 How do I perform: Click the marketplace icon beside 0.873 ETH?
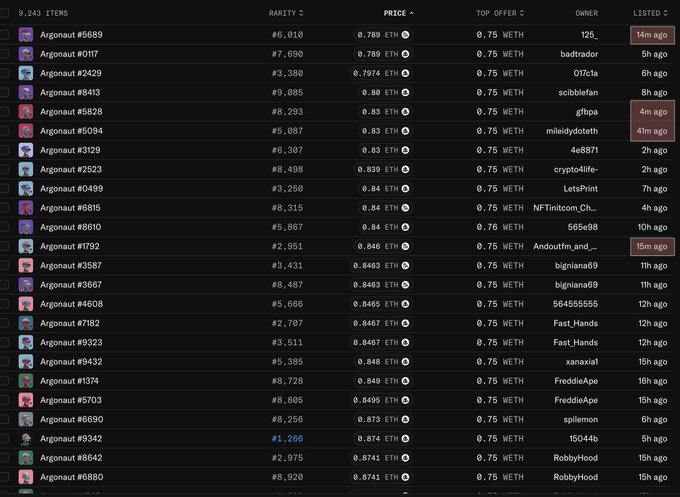click(x=405, y=419)
